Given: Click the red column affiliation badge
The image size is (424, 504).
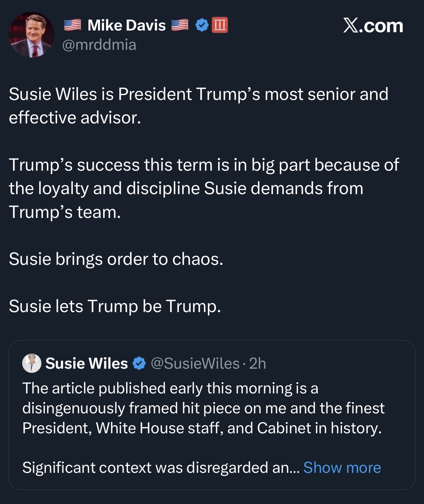Looking at the screenshot, I should coord(220,25).
